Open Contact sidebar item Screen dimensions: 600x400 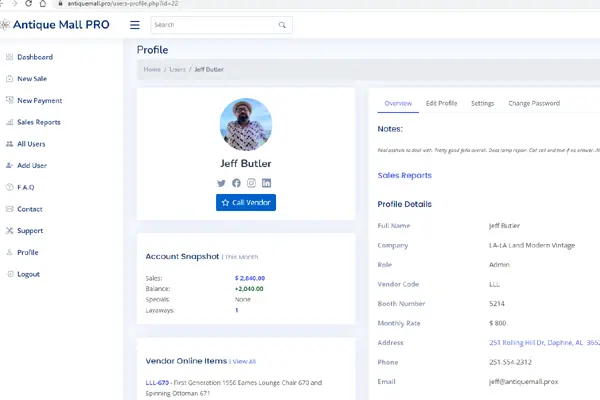[x=30, y=209]
